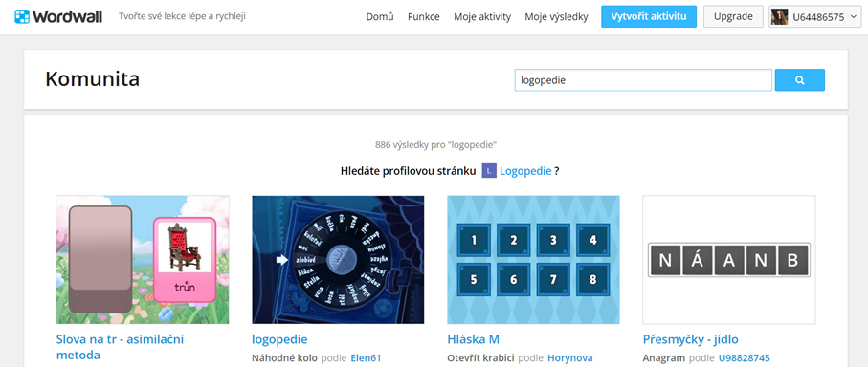Screen dimensions: 868x367
Task: Open Moje výsledky page
Action: pyautogui.click(x=556, y=16)
